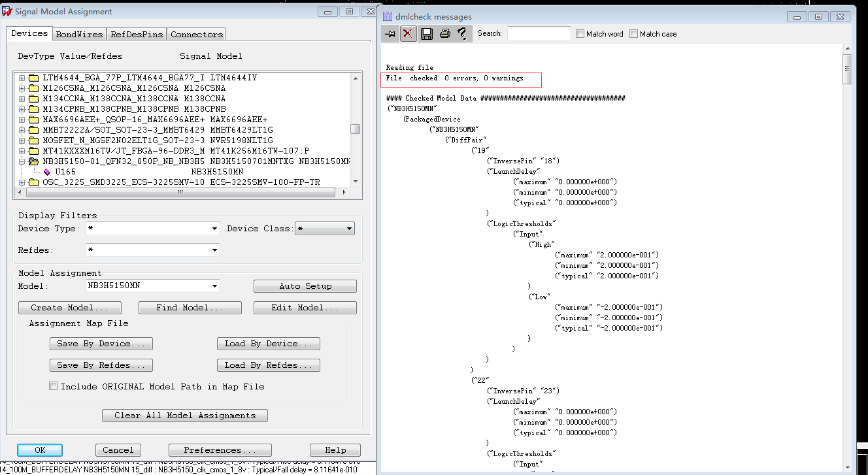Open the Model dropdown showing NB3H5150MN
868x475 pixels.
tap(214, 286)
